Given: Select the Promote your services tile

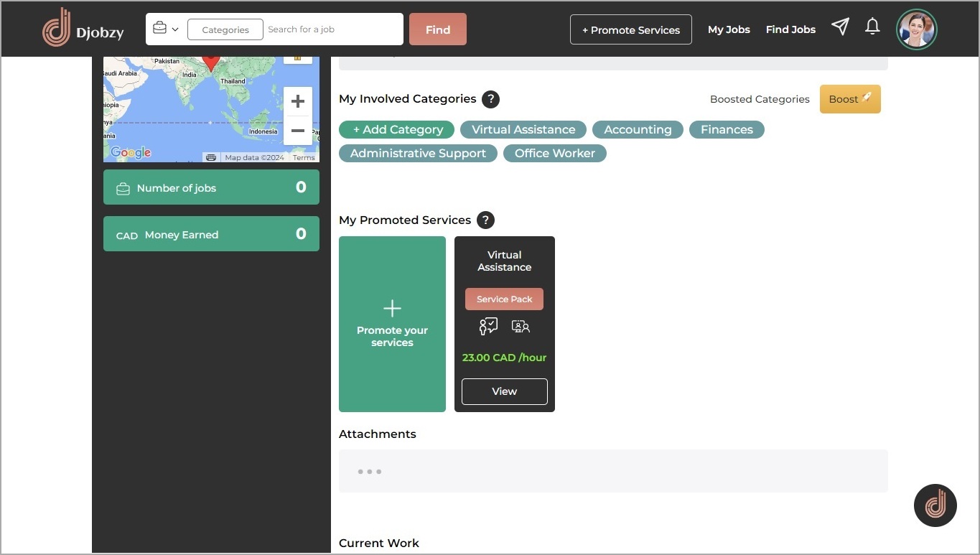Looking at the screenshot, I should point(392,324).
